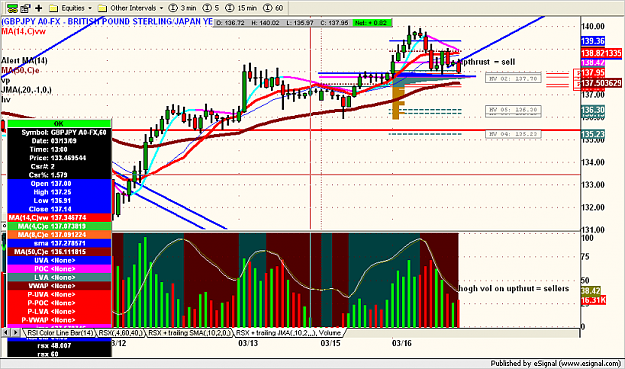
Task: Click the OK button on cursor window
Action: (59, 124)
